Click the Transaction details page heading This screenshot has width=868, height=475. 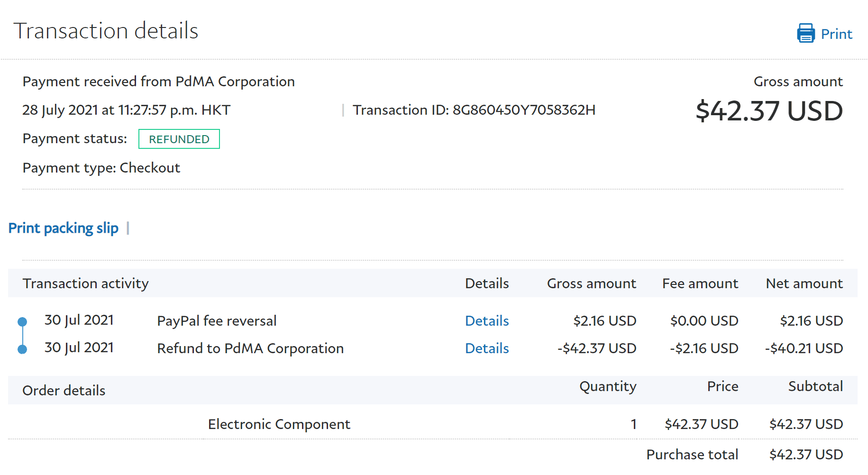[106, 31]
